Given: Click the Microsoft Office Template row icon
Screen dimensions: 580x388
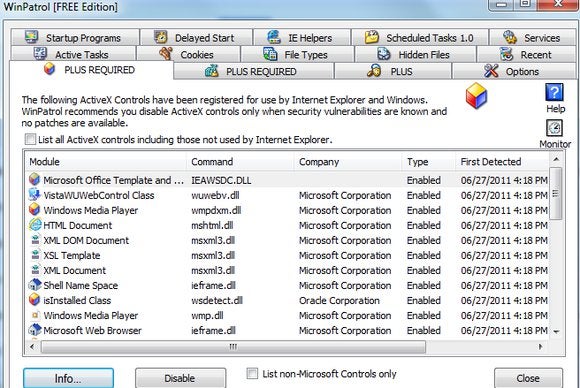Looking at the screenshot, I should click(x=34, y=179).
